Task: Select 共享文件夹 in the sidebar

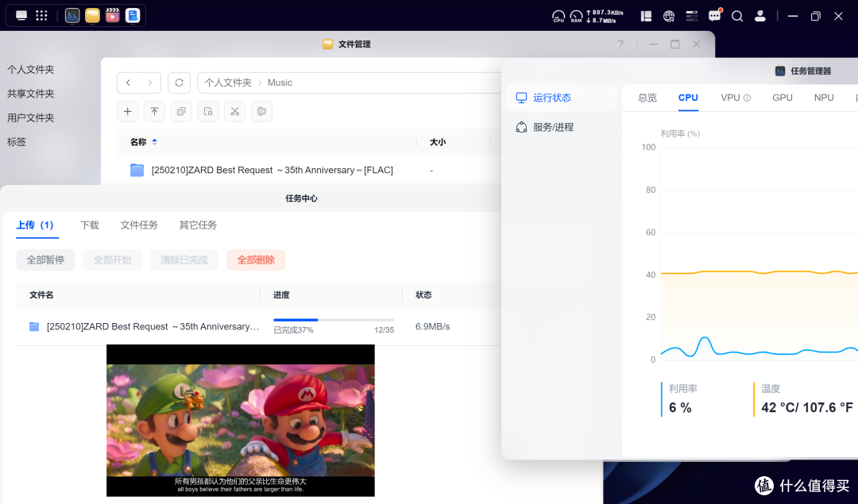Action: [31, 94]
